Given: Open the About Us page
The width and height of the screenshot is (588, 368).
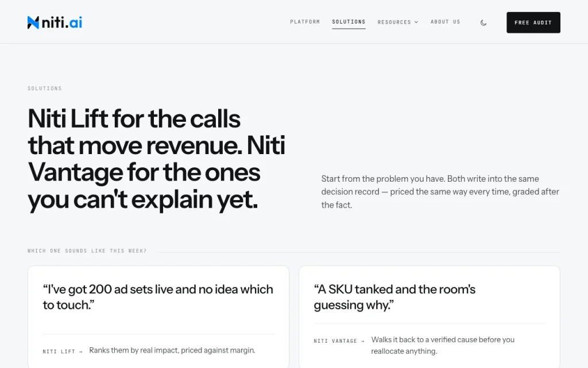Looking at the screenshot, I should click(x=445, y=22).
